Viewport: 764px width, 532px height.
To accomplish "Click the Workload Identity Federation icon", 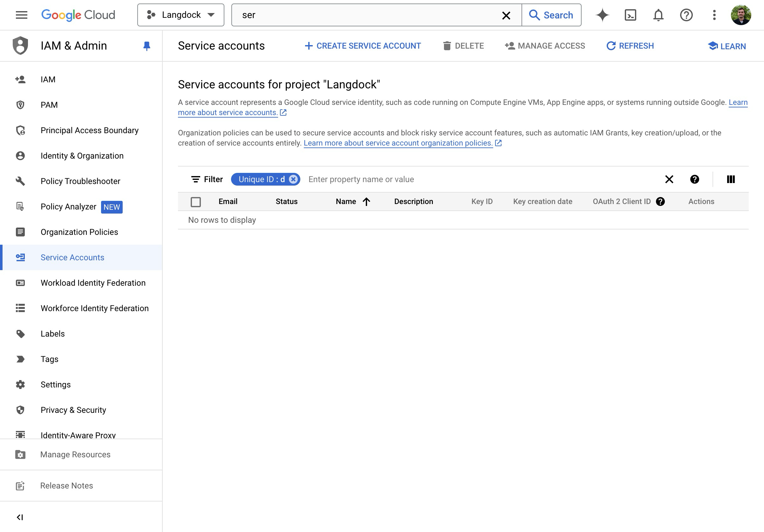I will 20,283.
